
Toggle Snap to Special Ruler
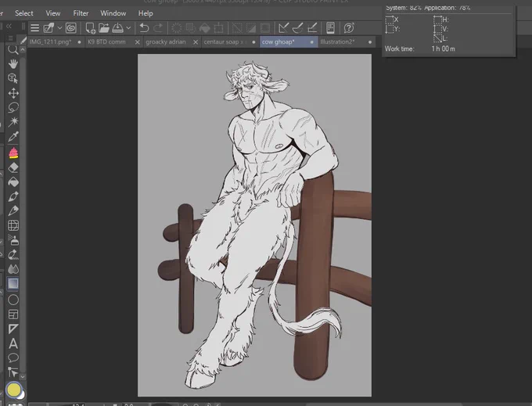pyautogui.click(x=297, y=28)
